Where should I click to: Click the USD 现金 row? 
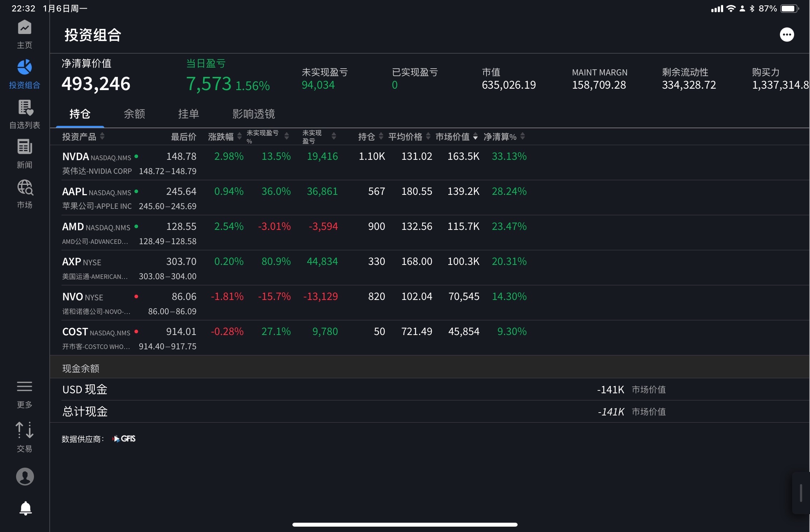coord(430,389)
